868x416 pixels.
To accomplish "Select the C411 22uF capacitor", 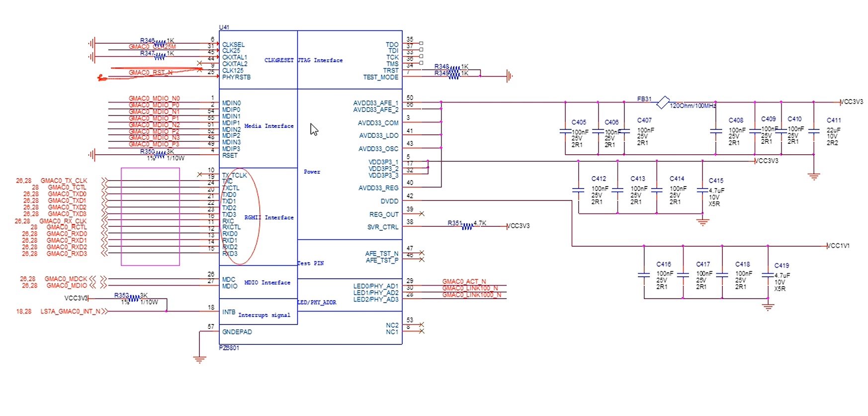I will coord(814,131).
